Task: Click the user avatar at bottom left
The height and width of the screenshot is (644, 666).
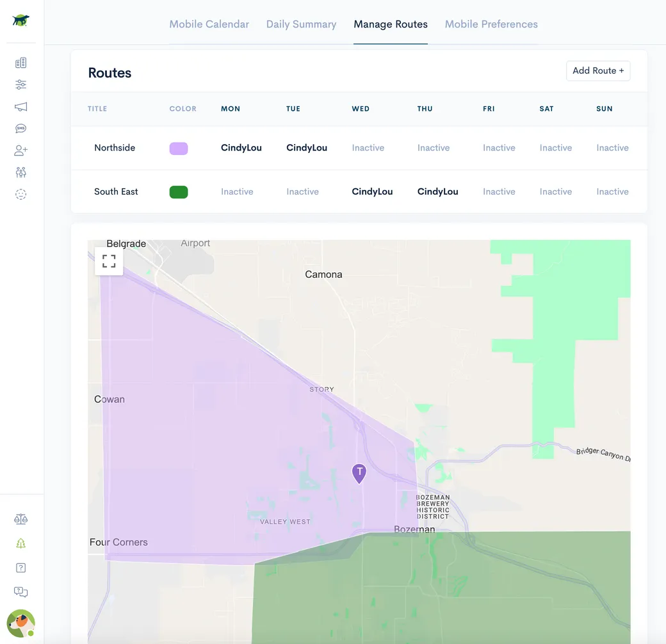Action: click(20, 623)
